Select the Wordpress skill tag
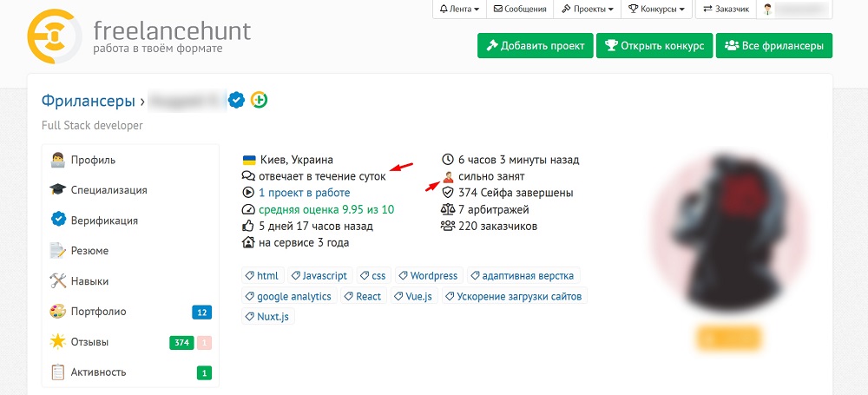Image resolution: width=868 pixels, height=395 pixels. [x=429, y=275]
